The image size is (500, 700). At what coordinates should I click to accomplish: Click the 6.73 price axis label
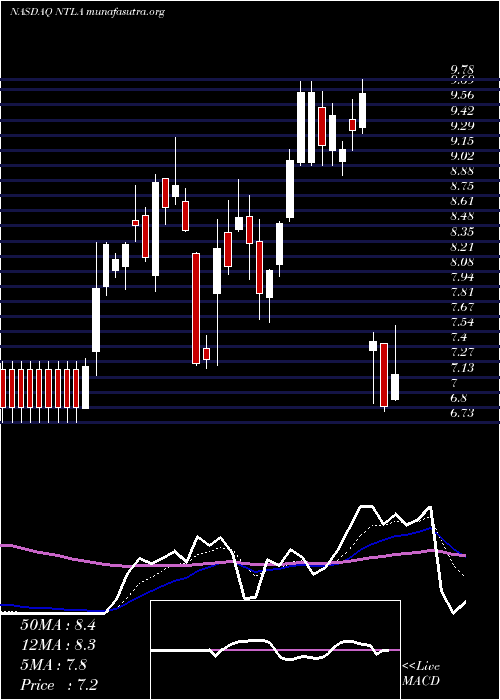click(462, 413)
